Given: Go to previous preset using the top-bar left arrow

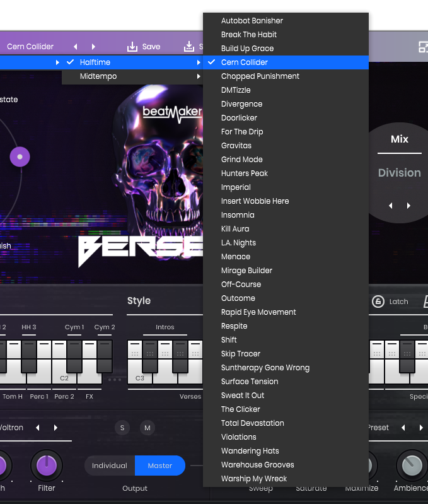Looking at the screenshot, I should click(x=76, y=47).
